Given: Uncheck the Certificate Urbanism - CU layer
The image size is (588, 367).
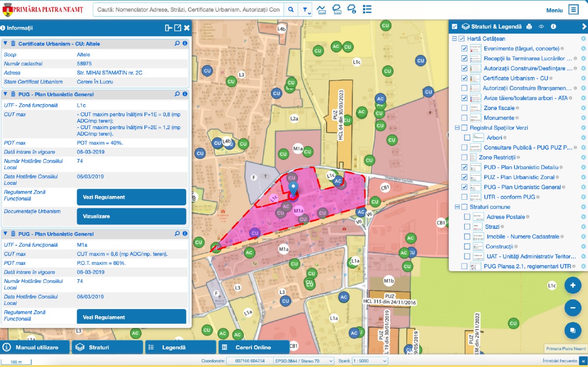Looking at the screenshot, I should (x=464, y=79).
